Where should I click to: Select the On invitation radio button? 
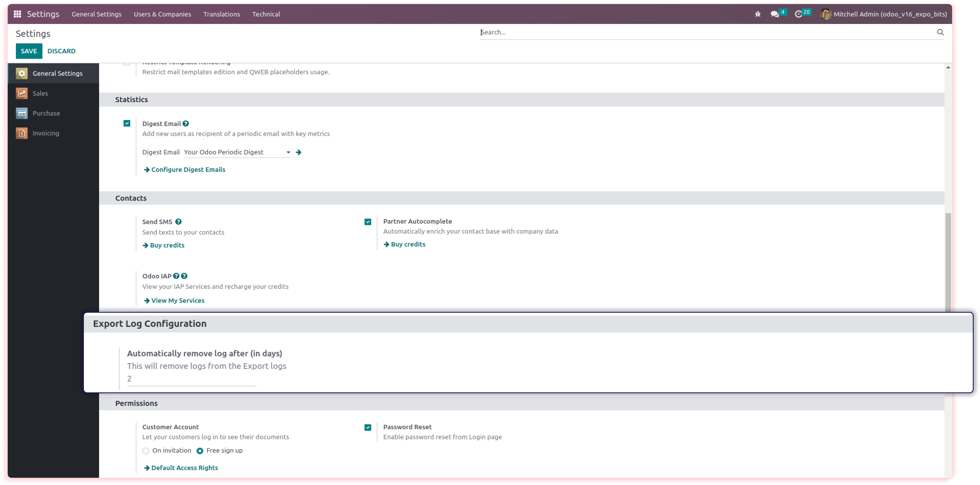point(146,451)
